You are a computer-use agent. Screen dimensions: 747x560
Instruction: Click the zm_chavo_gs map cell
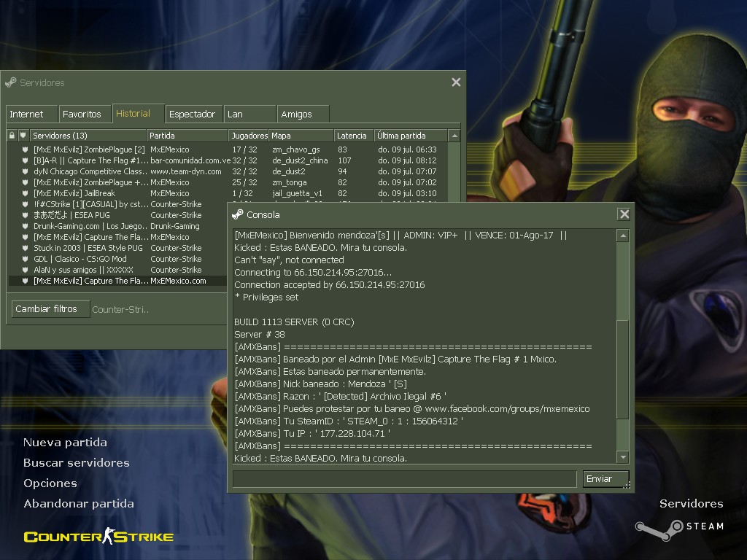296,149
